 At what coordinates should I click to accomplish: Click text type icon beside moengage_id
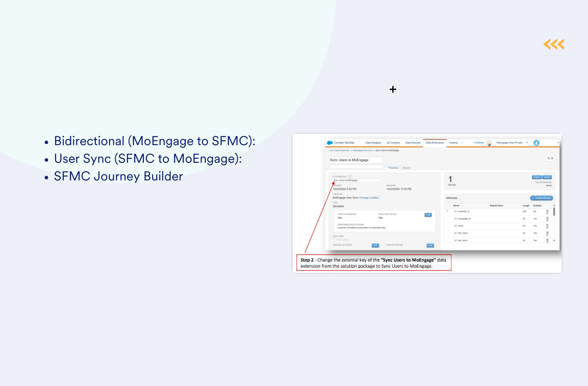(x=455, y=219)
